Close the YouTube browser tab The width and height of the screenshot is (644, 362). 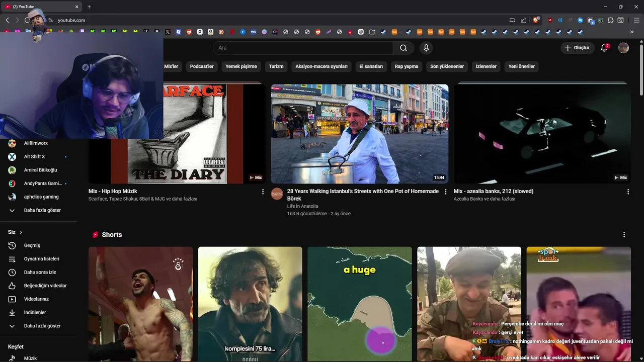(x=76, y=7)
